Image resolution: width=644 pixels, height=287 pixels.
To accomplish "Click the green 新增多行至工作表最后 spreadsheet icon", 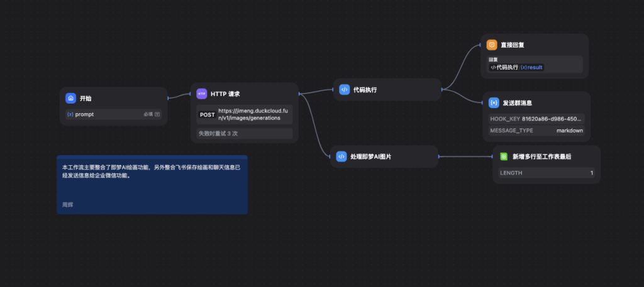I will click(x=504, y=156).
